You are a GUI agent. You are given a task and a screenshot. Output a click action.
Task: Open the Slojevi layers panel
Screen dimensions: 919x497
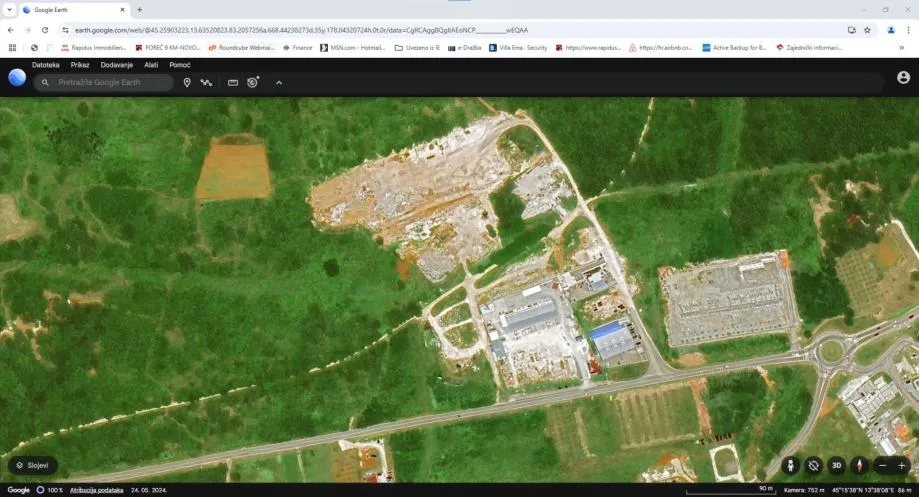33,465
